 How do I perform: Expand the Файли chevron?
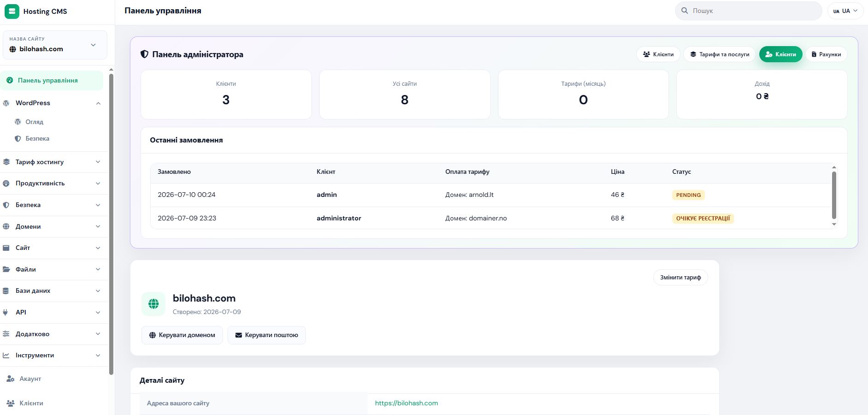tap(98, 269)
